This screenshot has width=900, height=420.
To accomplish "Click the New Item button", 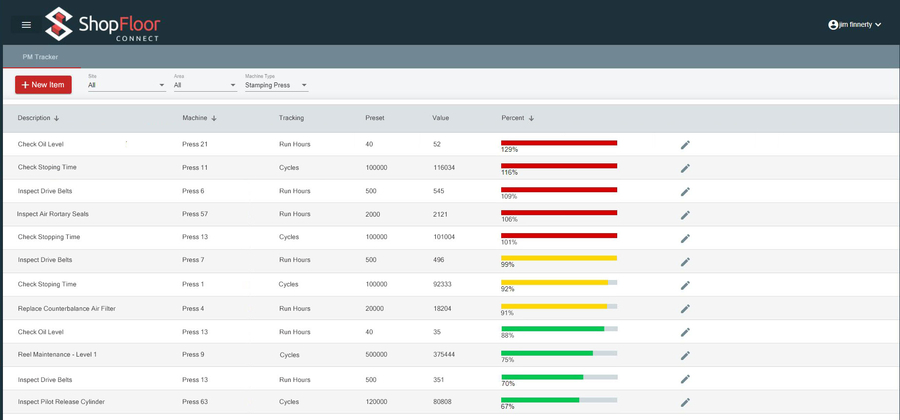I will pyautogui.click(x=43, y=85).
